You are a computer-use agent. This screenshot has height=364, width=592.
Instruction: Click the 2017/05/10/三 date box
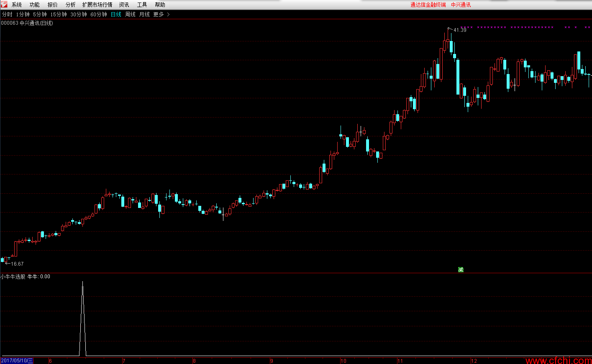point(17,361)
